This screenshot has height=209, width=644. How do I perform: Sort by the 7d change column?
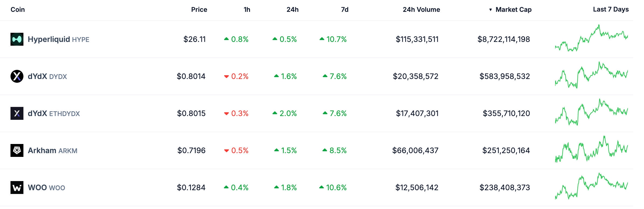345,10
